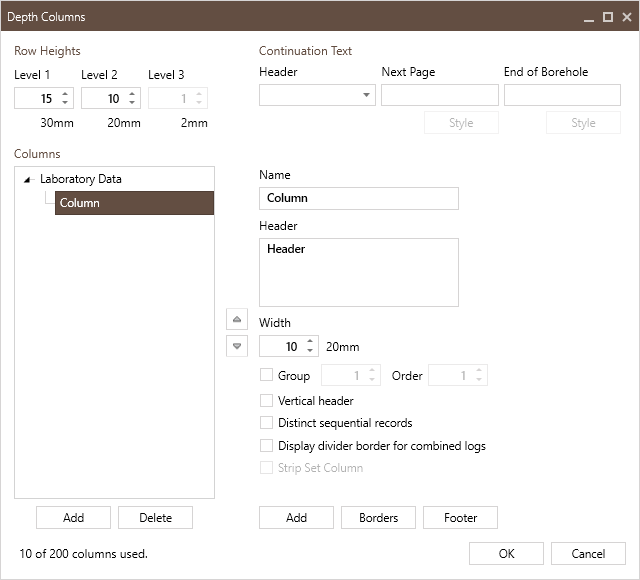The image size is (640, 580).
Task: Increase Level 1 row height with up spinner
Action: click(x=65, y=94)
